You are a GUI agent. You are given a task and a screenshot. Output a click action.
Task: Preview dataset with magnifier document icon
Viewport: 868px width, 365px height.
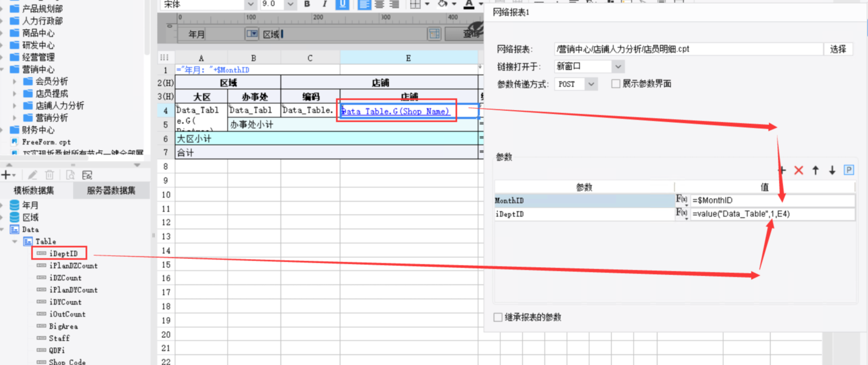pos(70,175)
